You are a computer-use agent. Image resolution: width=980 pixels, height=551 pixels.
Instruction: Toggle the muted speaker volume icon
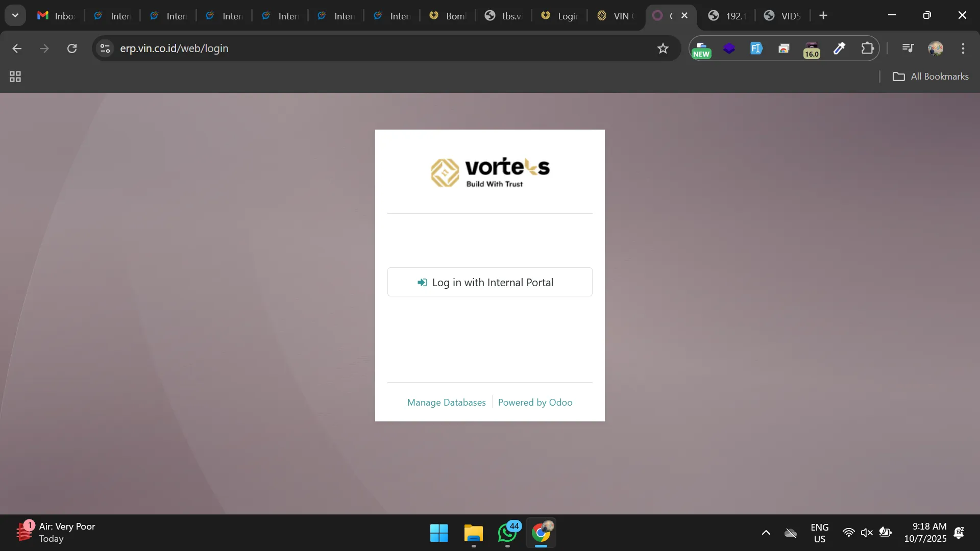point(866,533)
